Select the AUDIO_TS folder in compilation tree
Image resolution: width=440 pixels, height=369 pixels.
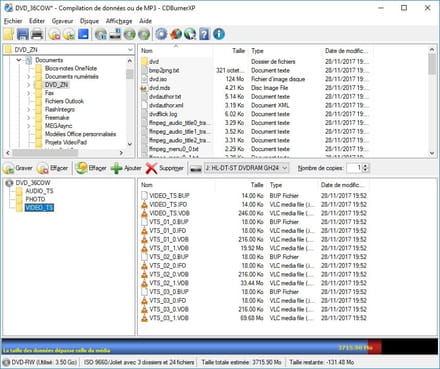pos(39,191)
